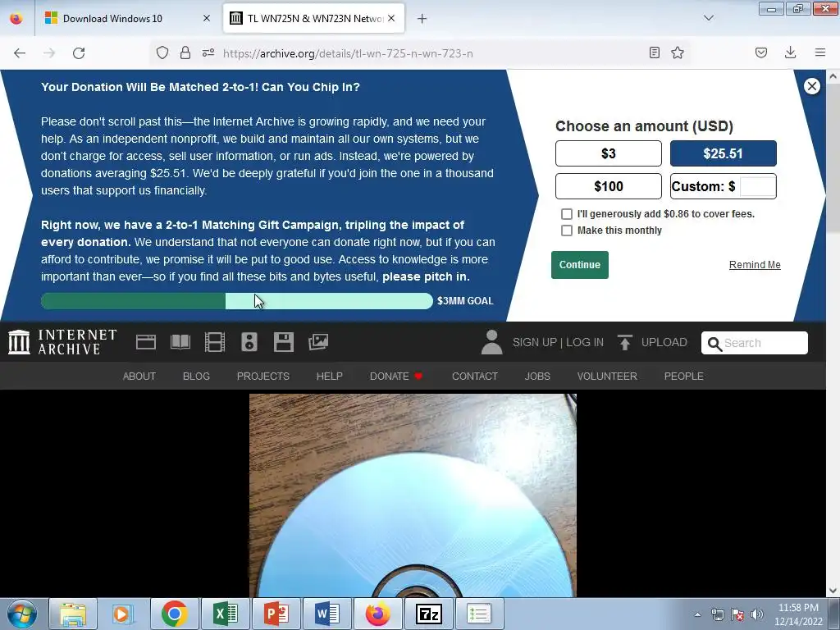The image size is (840, 630).
Task: Click the taskbar clock showing 11:58 PM
Action: point(798,614)
